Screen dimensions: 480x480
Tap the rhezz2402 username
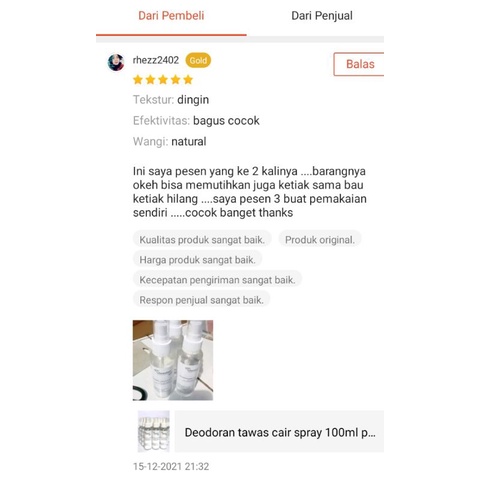[156, 60]
